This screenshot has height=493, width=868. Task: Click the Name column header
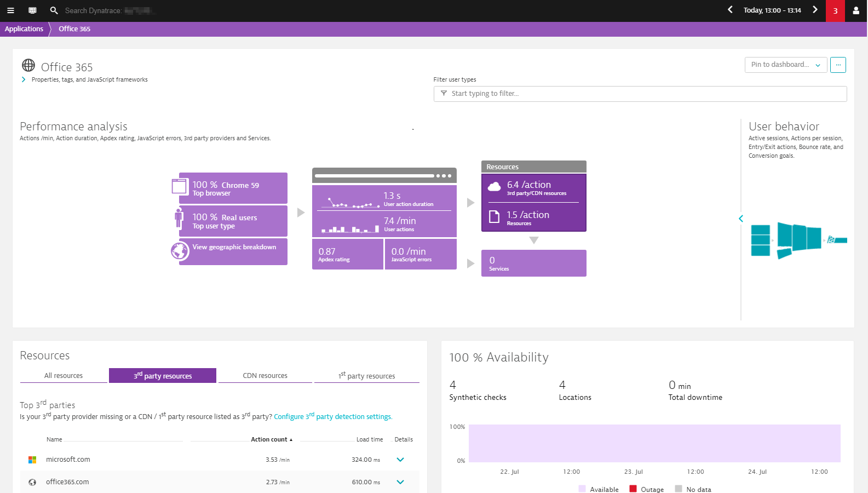[54, 439]
